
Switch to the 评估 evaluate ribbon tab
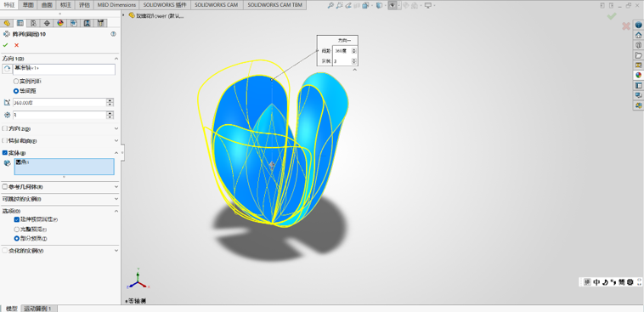click(84, 5)
